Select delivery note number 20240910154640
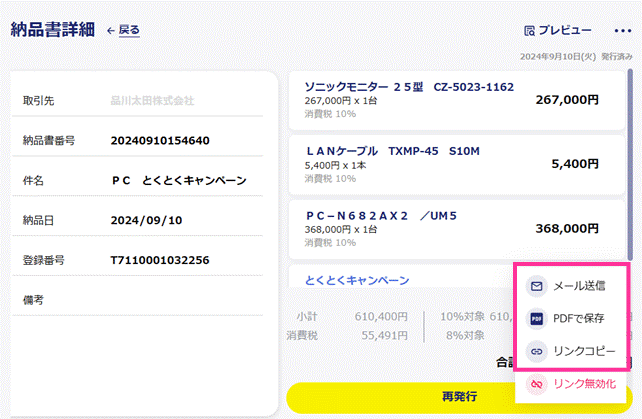 pyautogui.click(x=160, y=140)
